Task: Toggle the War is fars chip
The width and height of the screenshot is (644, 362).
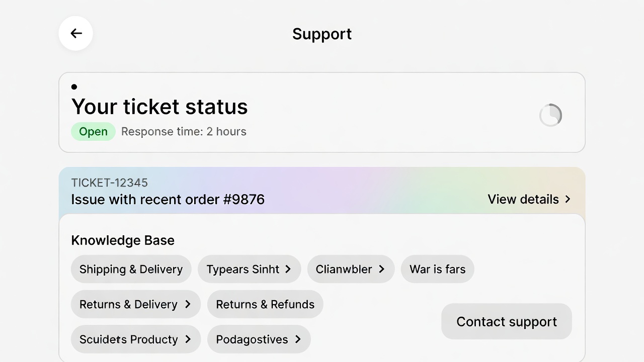Action: tap(437, 269)
